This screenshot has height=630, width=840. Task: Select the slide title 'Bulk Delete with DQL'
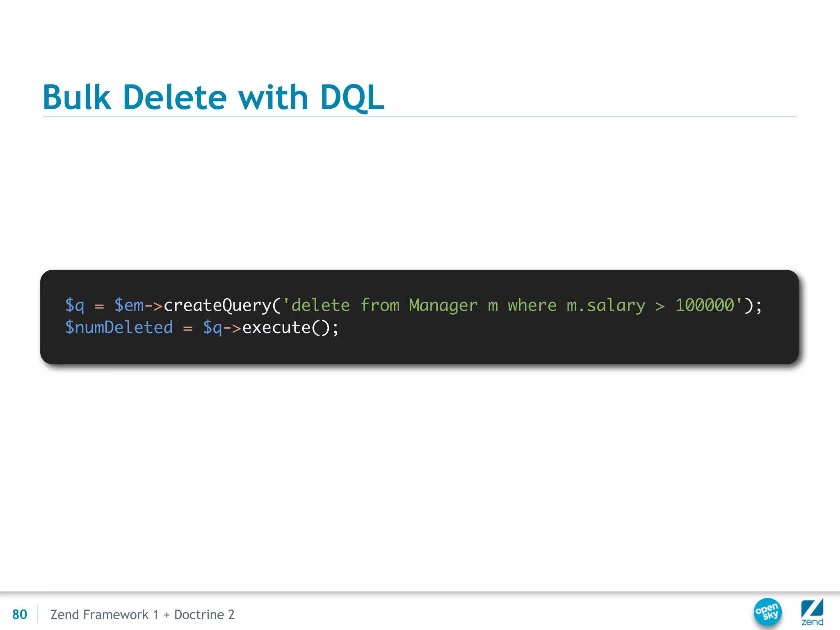click(214, 97)
